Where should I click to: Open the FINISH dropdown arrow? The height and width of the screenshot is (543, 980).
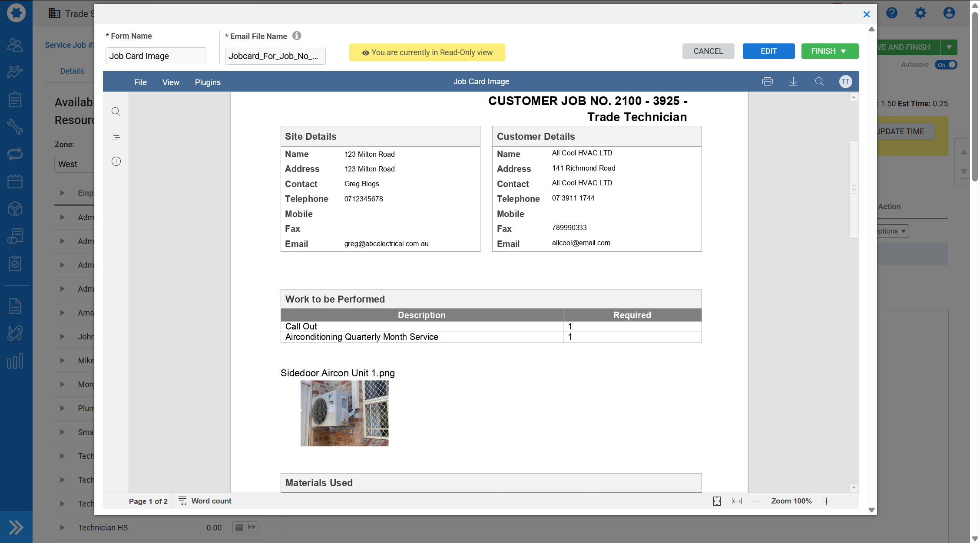843,51
